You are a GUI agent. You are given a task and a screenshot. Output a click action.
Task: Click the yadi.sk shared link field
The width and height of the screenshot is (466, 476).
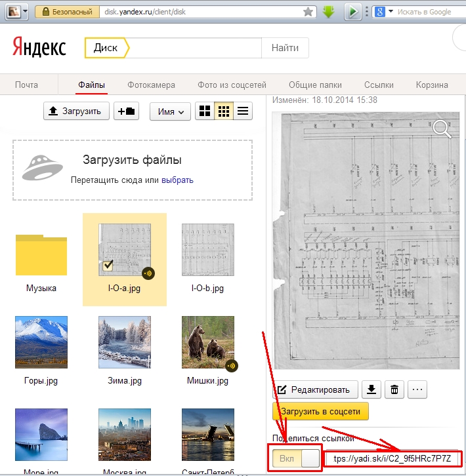click(x=392, y=457)
